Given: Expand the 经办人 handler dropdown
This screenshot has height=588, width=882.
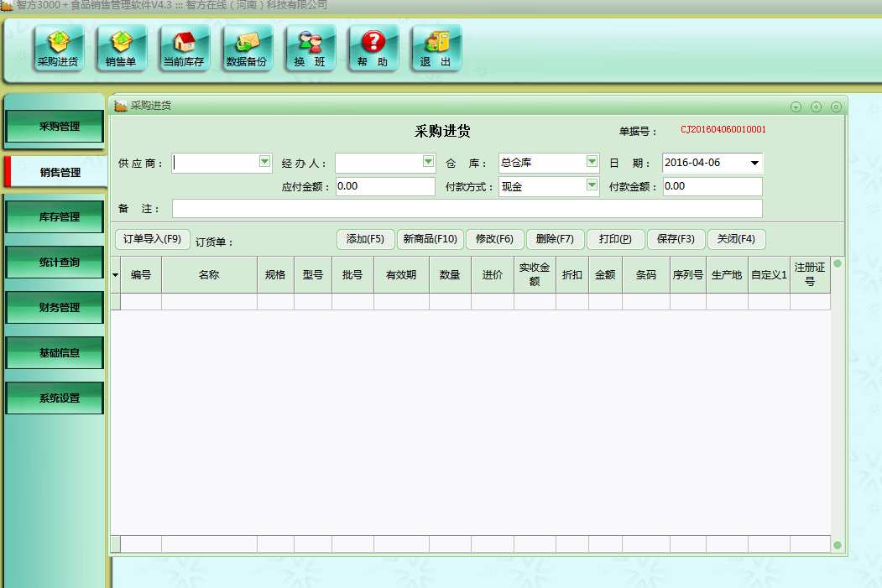Looking at the screenshot, I should 428,162.
